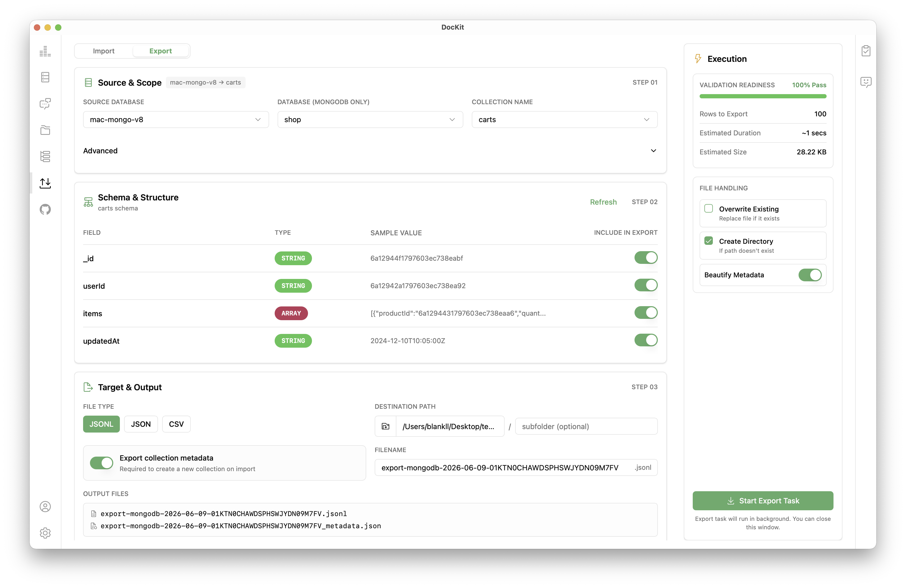Click Refresh schema link
Screen dimensions: 906x588
(603, 202)
